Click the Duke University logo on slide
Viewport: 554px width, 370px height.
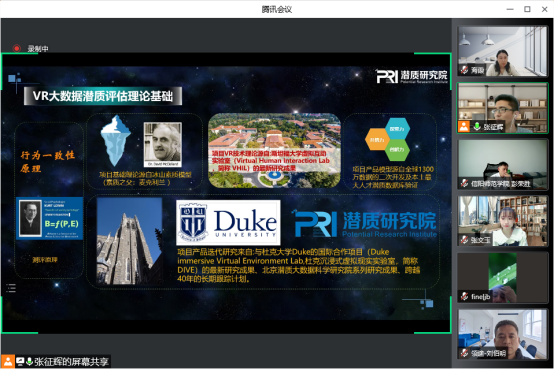pyautogui.click(x=228, y=223)
